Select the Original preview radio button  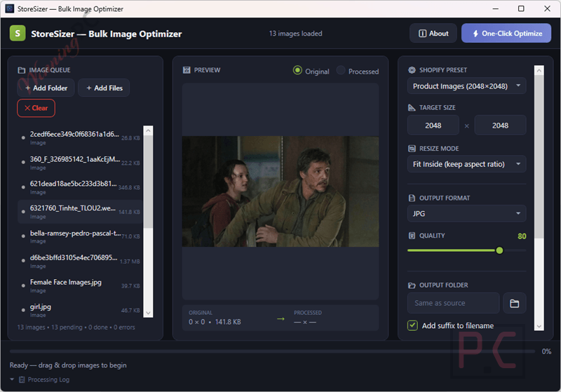pos(297,70)
